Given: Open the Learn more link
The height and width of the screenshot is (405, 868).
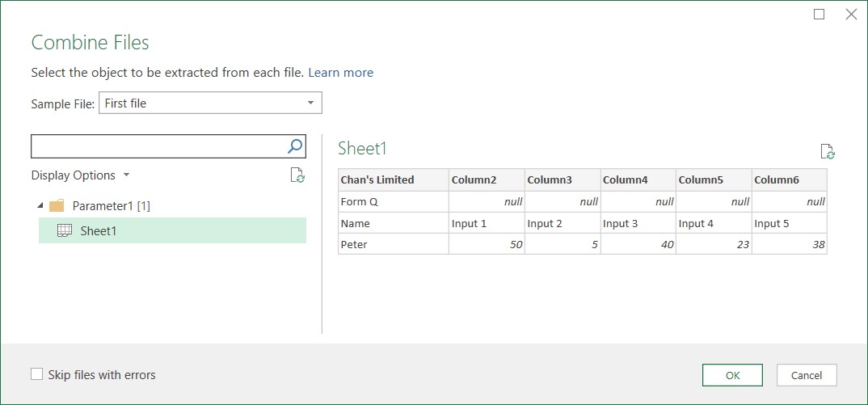Looking at the screenshot, I should [340, 73].
